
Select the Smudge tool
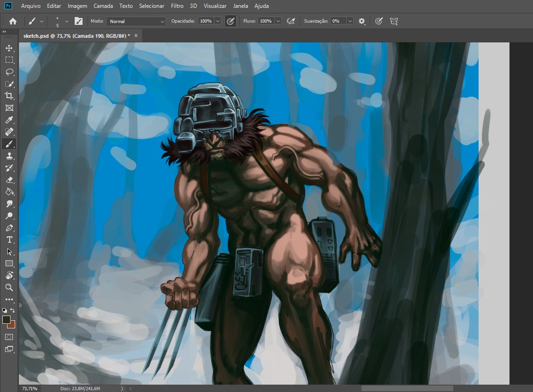pos(9,204)
